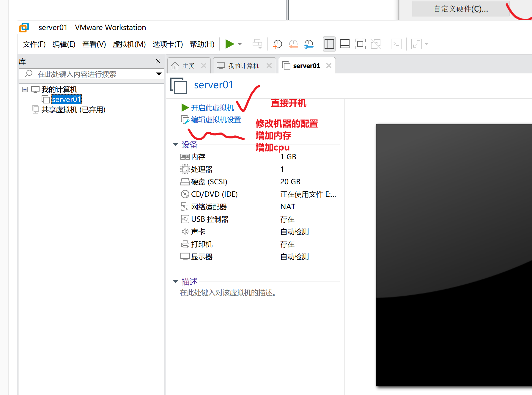Close the 主页 tab

point(204,66)
